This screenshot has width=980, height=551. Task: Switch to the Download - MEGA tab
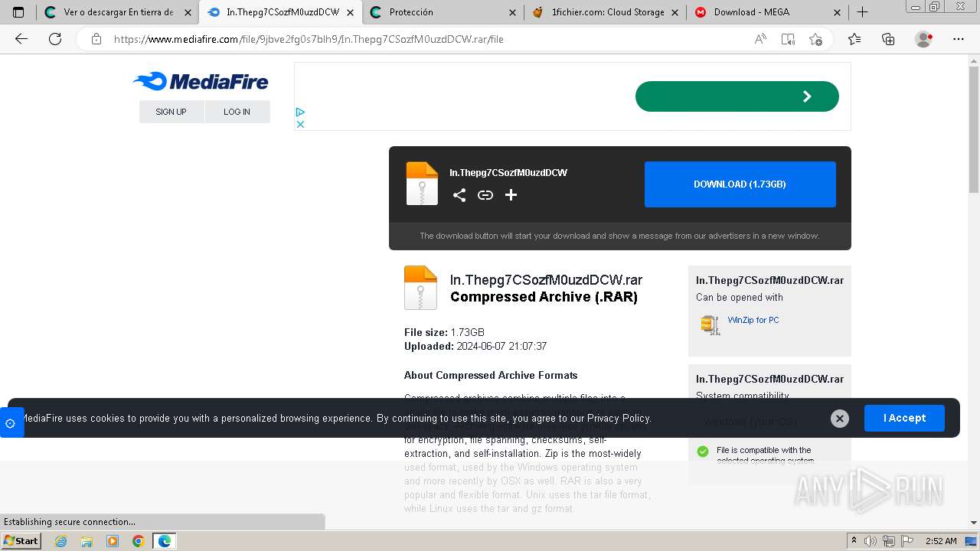[768, 12]
